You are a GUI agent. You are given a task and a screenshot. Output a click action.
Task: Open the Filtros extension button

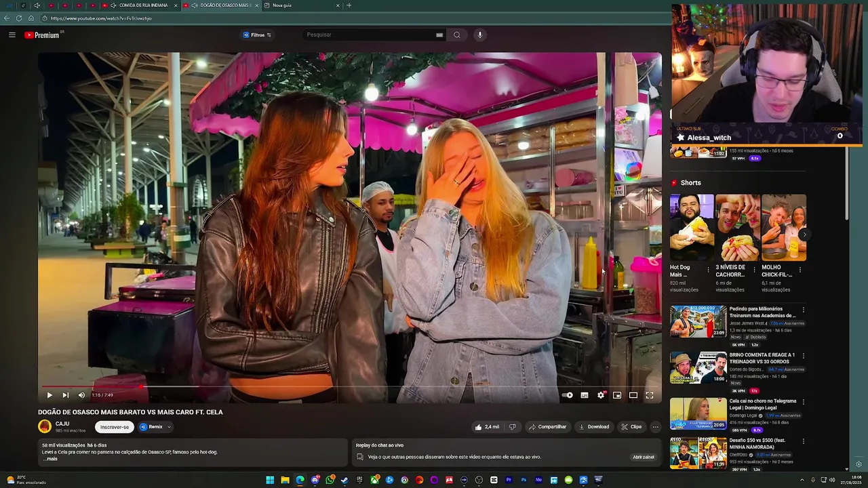tap(257, 35)
